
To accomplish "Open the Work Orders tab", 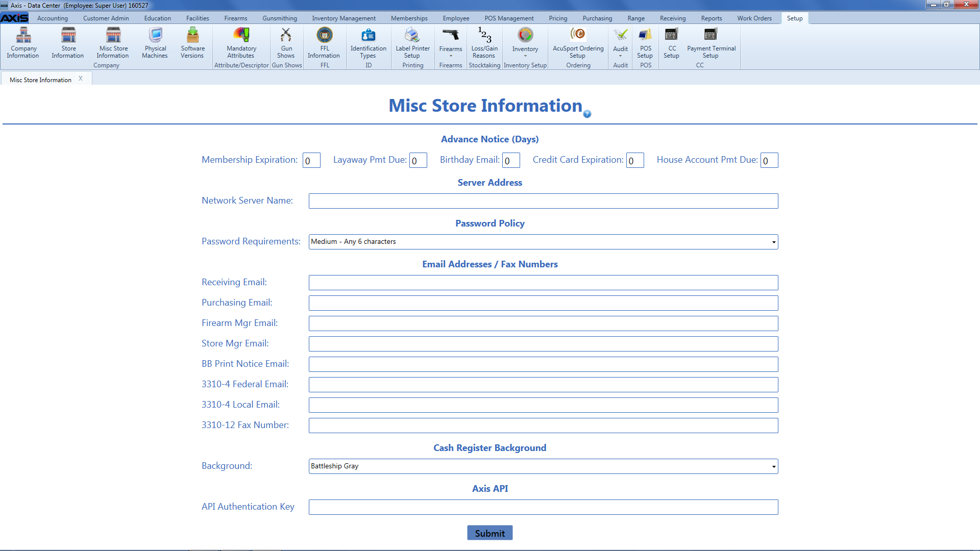I will click(x=754, y=18).
